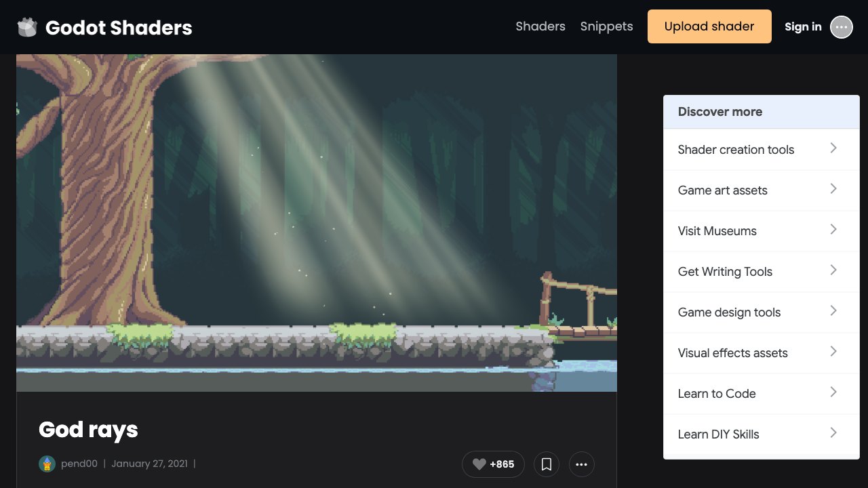Open Game design tools link

tap(729, 312)
